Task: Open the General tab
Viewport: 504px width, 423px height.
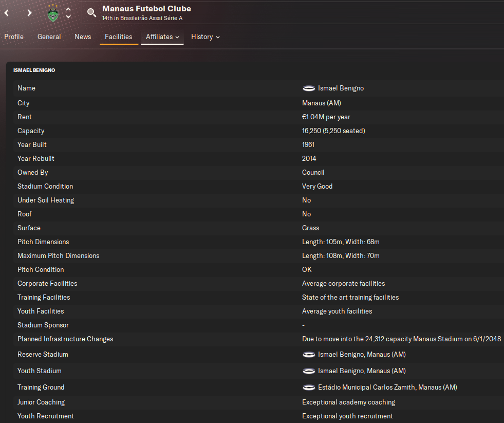Action: (49, 36)
